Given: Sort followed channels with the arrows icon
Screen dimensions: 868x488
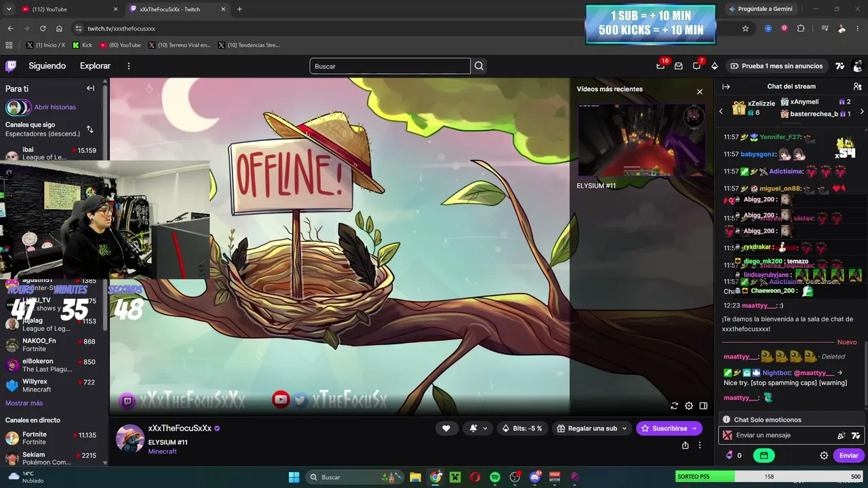Looking at the screenshot, I should coord(90,129).
